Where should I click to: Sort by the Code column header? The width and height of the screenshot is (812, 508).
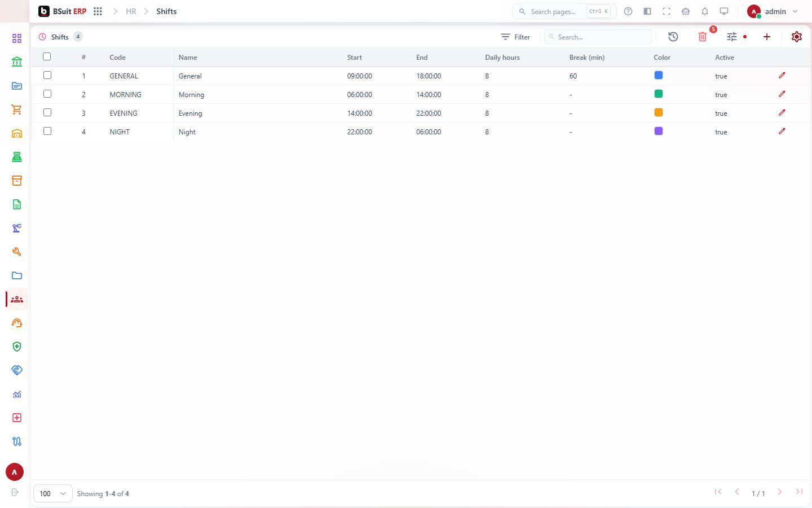click(117, 57)
